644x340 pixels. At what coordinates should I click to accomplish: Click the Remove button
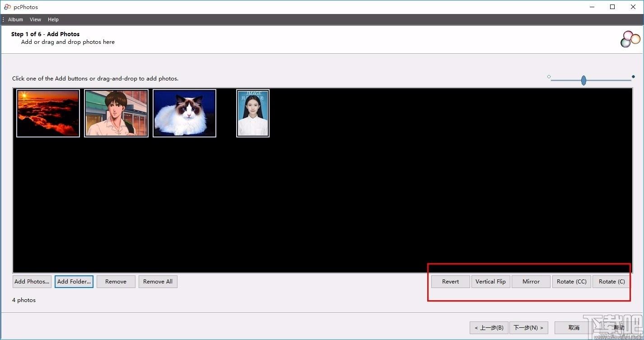click(116, 282)
